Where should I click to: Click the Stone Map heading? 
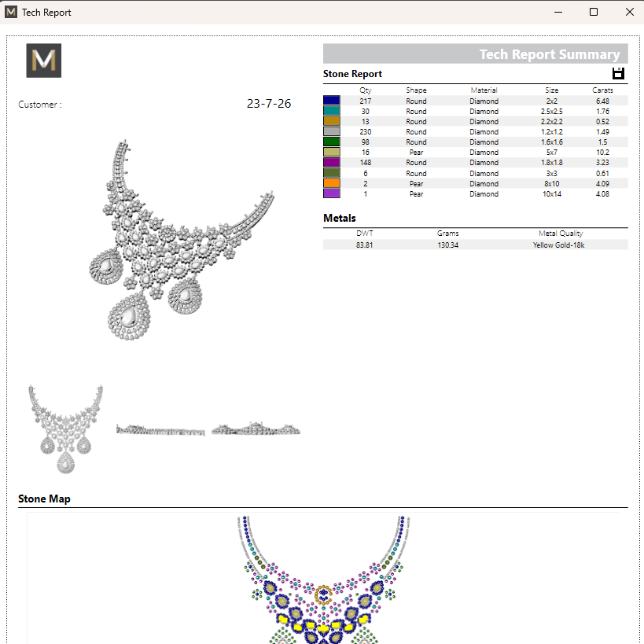click(x=44, y=499)
